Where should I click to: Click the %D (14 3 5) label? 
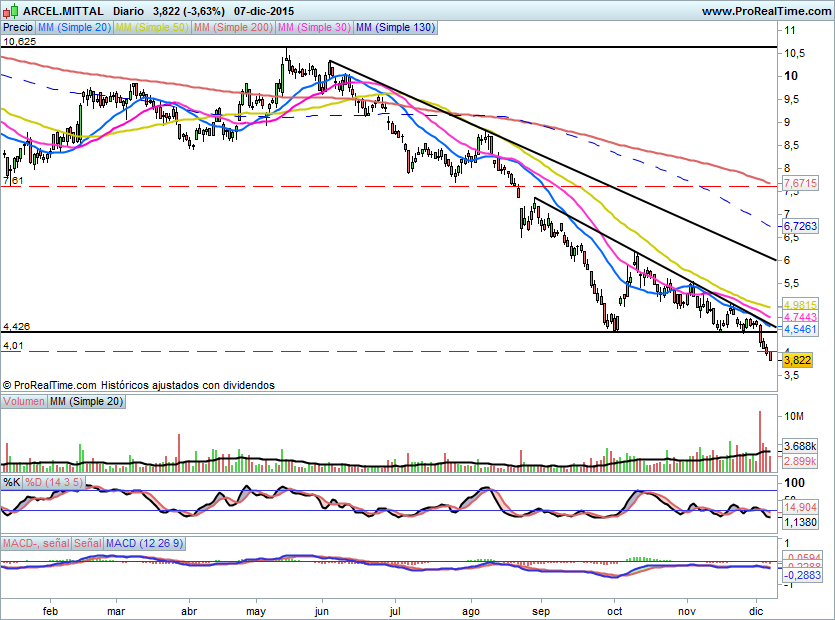pyautogui.click(x=54, y=482)
